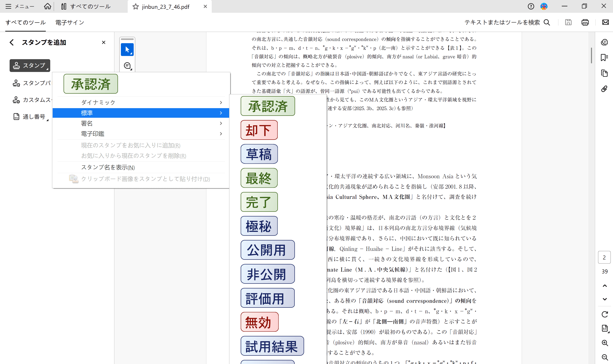
Task: Open the Bookmarks panel
Action: pyautogui.click(x=604, y=57)
